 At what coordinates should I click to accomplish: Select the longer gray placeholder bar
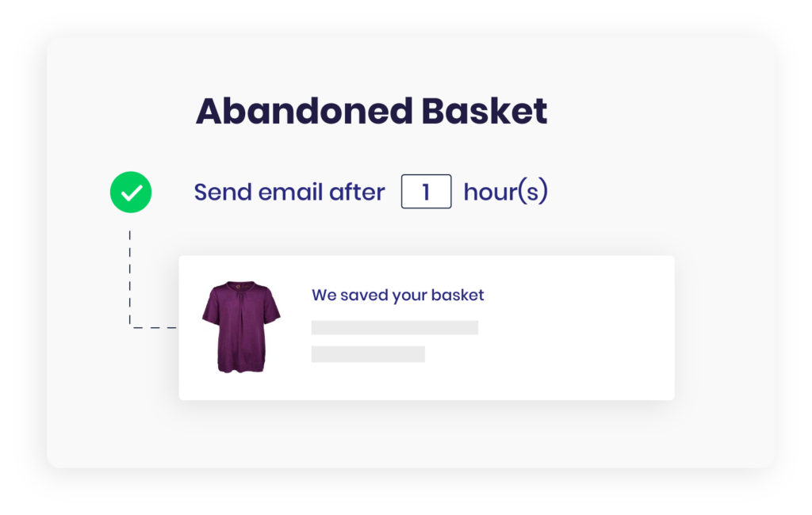(x=395, y=328)
